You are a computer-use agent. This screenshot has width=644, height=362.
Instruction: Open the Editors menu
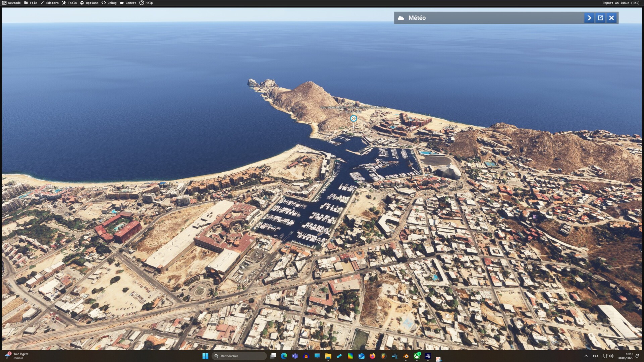tap(50, 3)
